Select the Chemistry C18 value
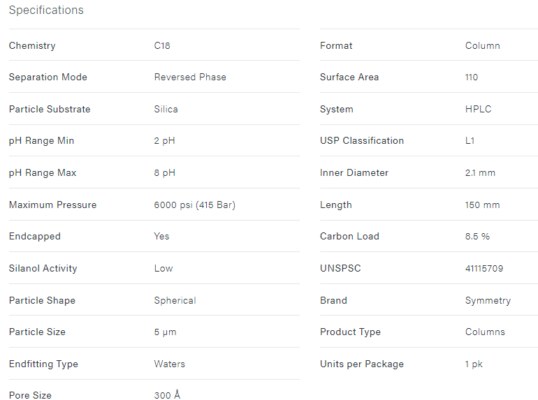 click(x=162, y=46)
